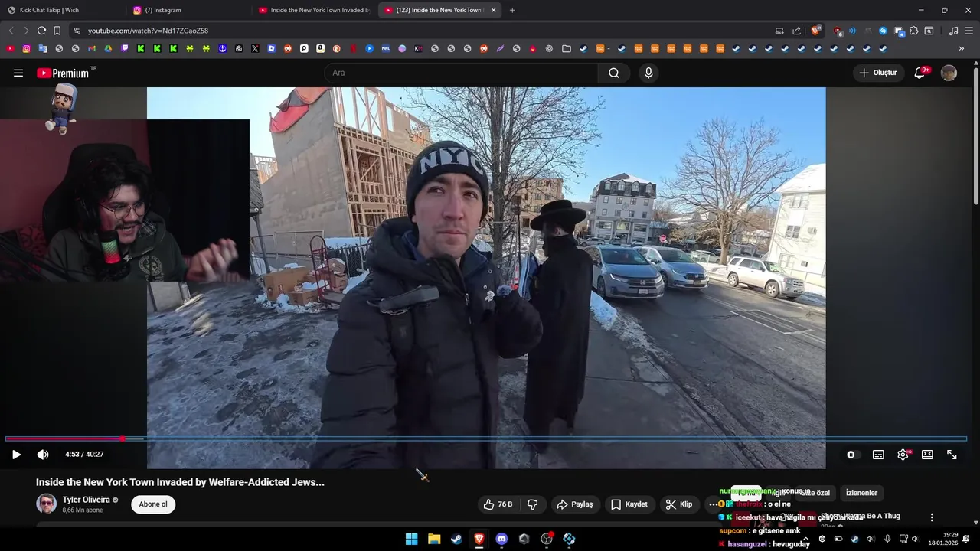This screenshot has height=551, width=980.
Task: Save video with Kaydet button
Action: [x=629, y=504]
